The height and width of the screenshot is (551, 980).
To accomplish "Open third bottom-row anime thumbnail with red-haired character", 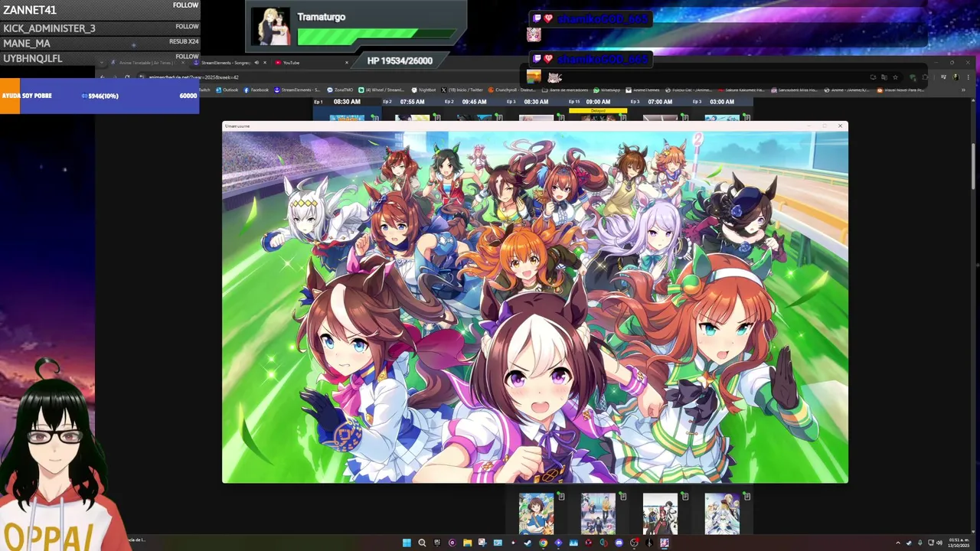I will 660,514.
